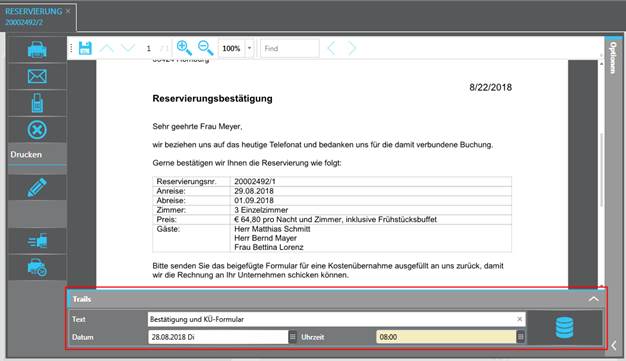
Task: Click the toolbar grip handle
Action: pos(71,48)
